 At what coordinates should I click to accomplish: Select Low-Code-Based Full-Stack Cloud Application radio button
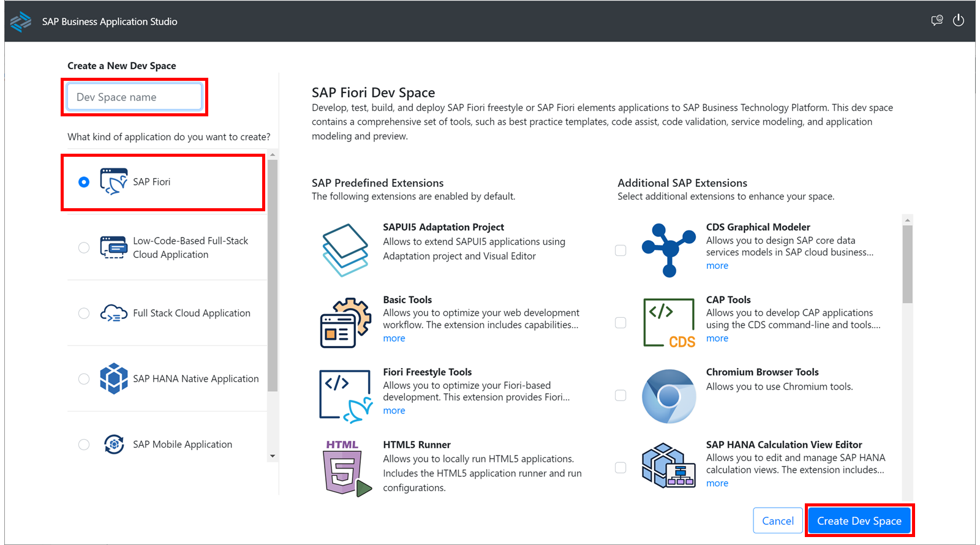(84, 247)
